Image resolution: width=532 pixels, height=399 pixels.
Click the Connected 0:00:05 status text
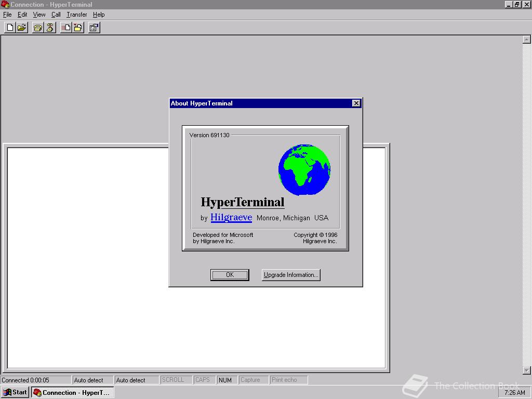(x=25, y=380)
